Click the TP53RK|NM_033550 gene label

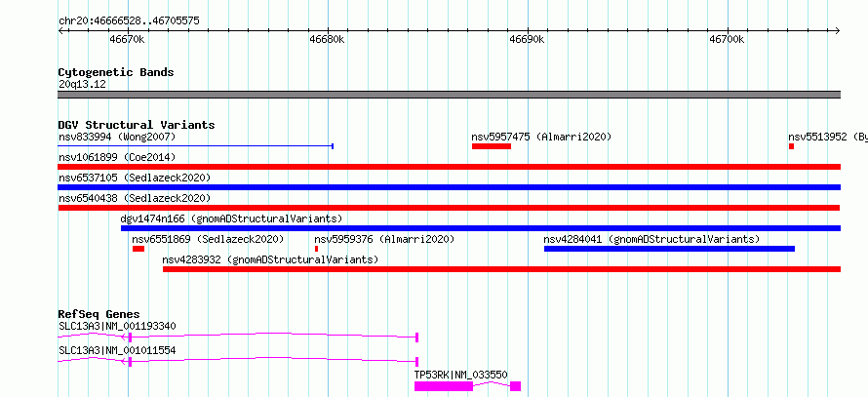coord(461,375)
